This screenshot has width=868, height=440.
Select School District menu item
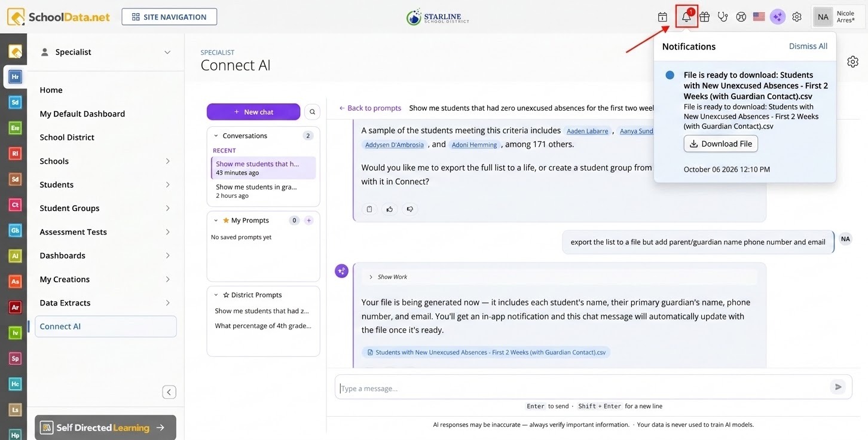point(67,137)
